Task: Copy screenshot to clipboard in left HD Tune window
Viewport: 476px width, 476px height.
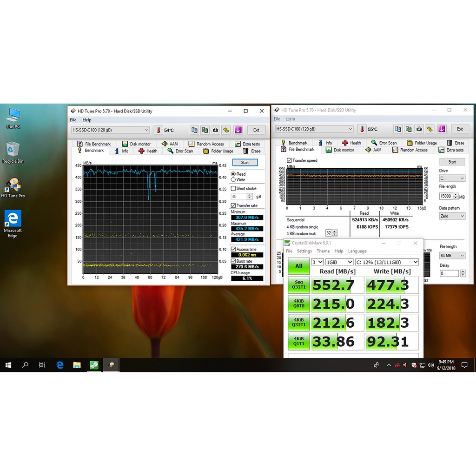Action: [205, 130]
